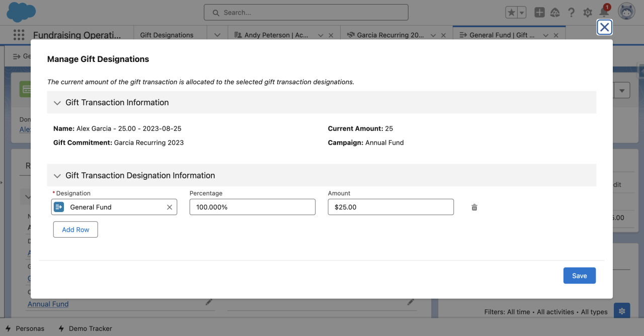
Task: Open the activity filters gear button
Action: click(x=622, y=312)
